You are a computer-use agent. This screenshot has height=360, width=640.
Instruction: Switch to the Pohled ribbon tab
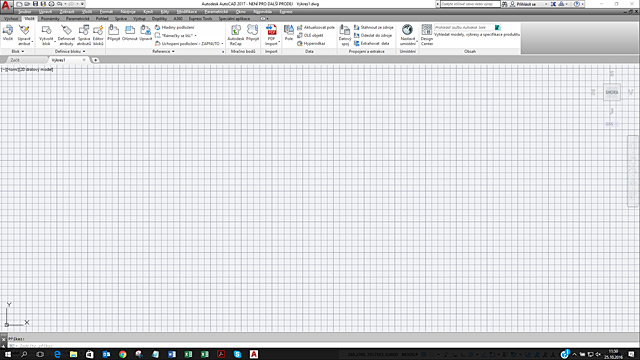tap(102, 19)
